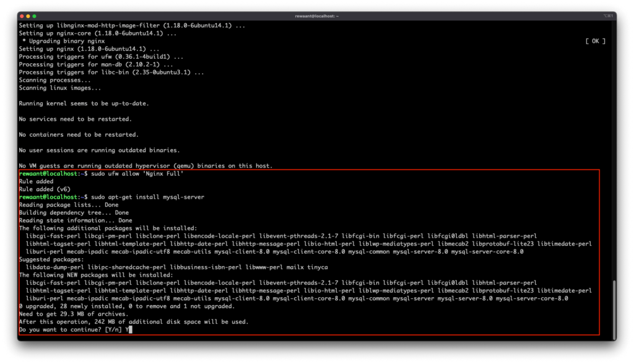Click 'The following NEW packages' line
Viewport: 634px width, 364px height.
pyautogui.click(x=96, y=275)
